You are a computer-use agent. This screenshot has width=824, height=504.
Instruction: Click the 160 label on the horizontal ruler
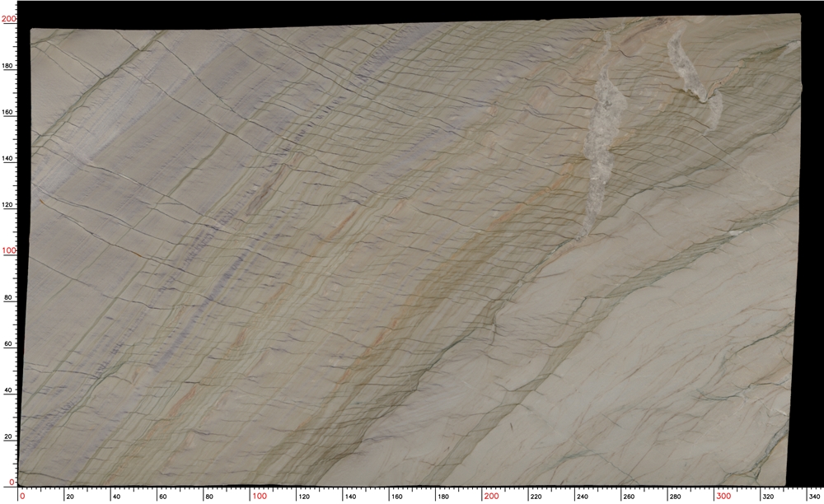pos(397,497)
